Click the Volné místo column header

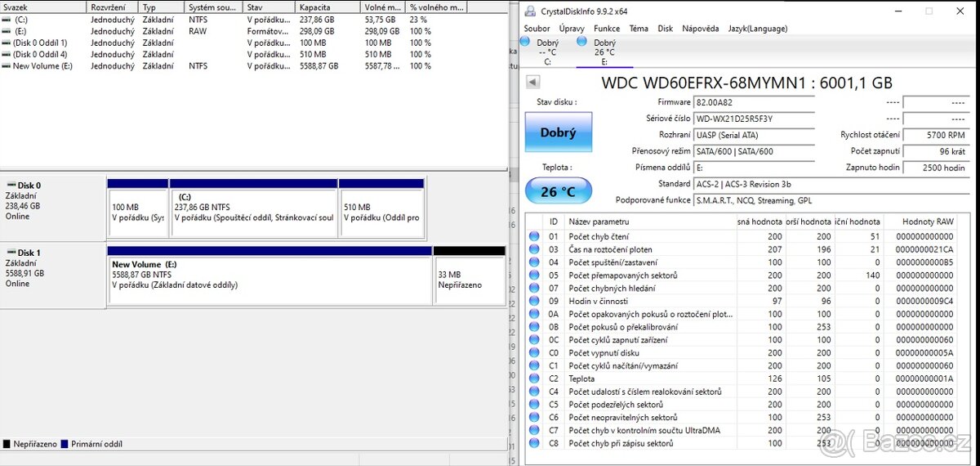pyautogui.click(x=384, y=7)
